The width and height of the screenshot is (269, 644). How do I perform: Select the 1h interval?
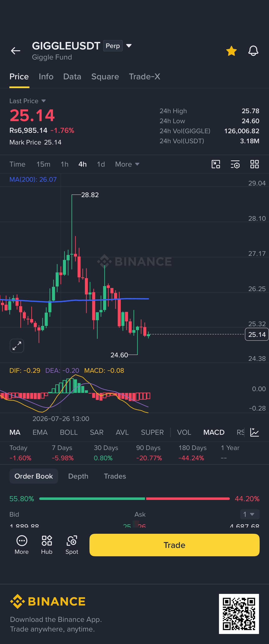(x=64, y=164)
